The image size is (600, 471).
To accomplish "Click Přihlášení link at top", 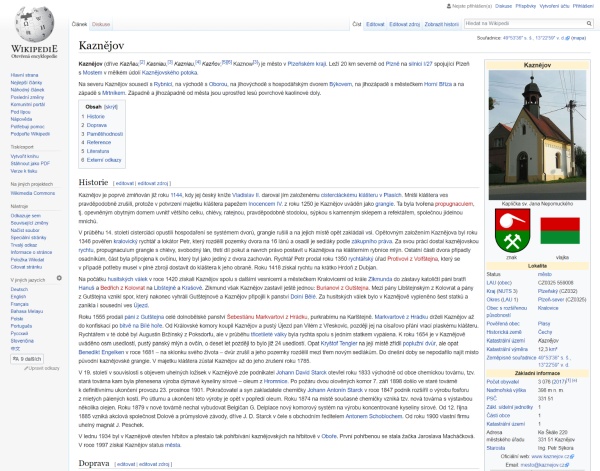I will click(583, 6).
